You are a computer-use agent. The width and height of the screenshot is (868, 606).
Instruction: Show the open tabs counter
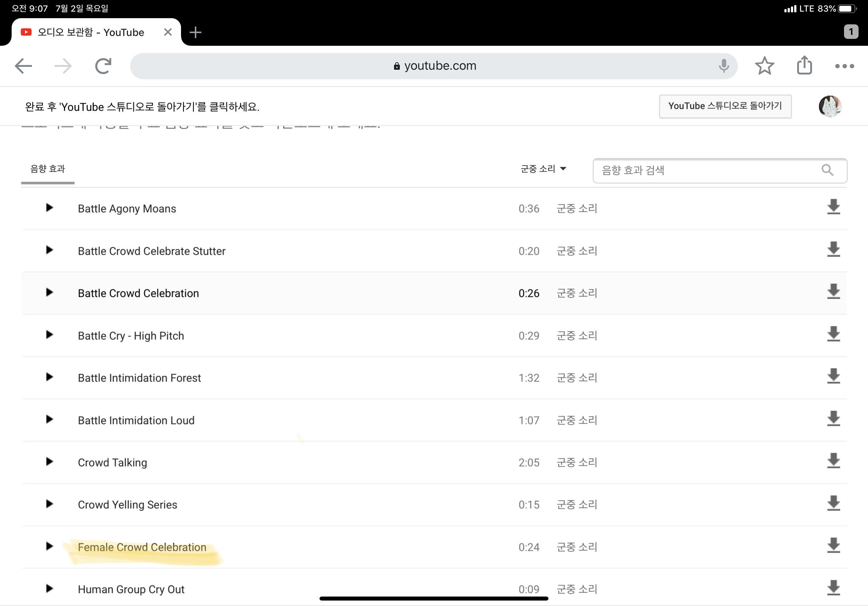(851, 32)
